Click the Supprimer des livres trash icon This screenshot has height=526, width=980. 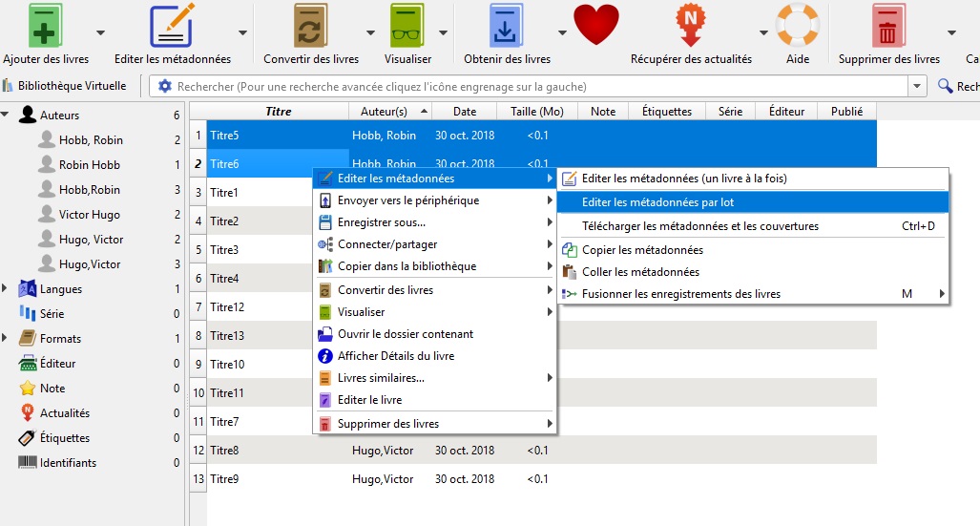[x=888, y=26]
